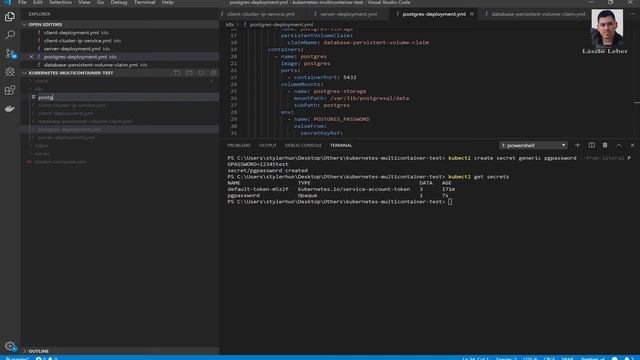Select docker-compose.yml in the Explorer tree

coord(60,162)
